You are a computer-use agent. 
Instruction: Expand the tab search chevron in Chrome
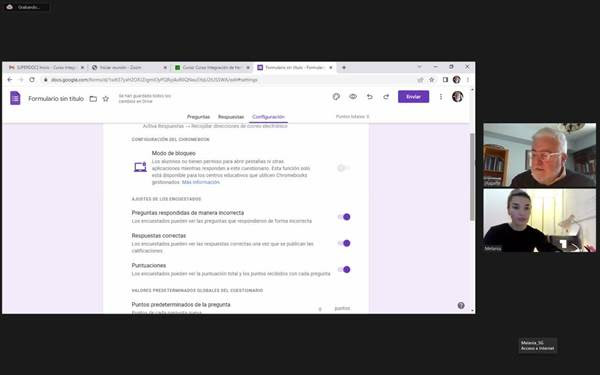pos(419,67)
